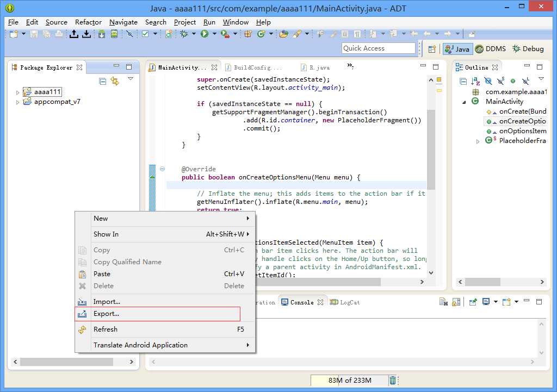Image resolution: width=557 pixels, height=392 pixels.
Task: Switch to the Debug perspective
Action: (528, 49)
